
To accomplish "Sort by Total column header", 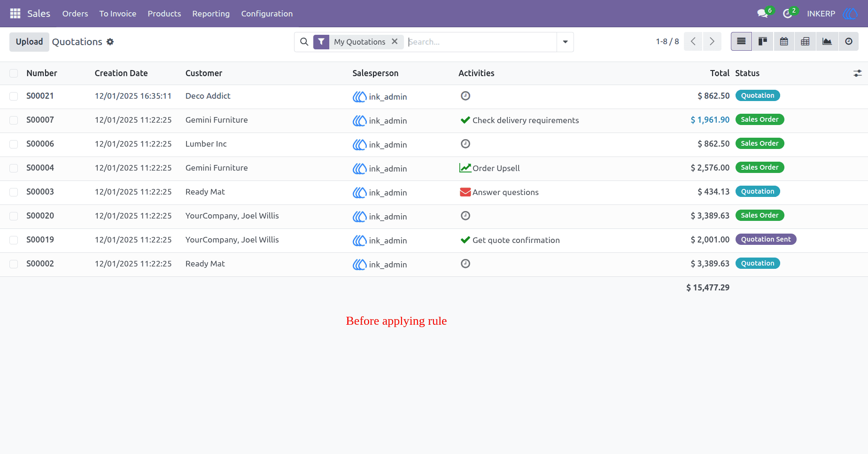I will [x=720, y=73].
